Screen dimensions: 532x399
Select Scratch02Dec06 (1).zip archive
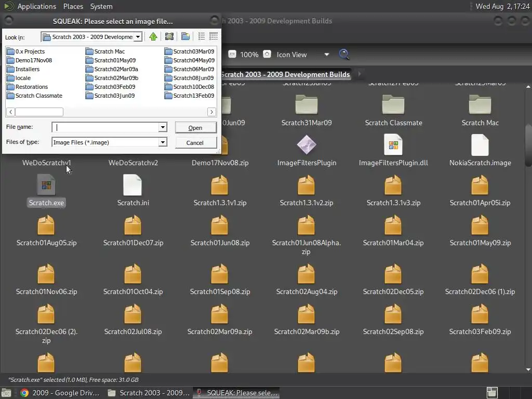click(x=480, y=279)
